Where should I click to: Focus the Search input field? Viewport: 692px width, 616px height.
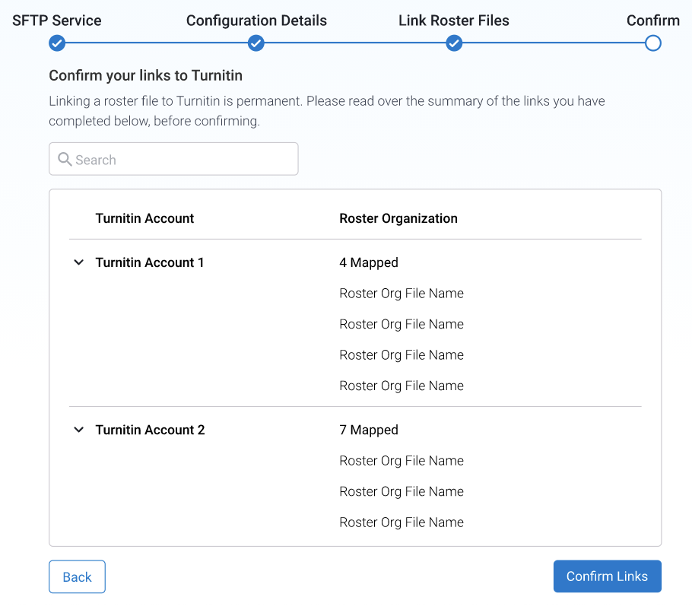(x=183, y=160)
